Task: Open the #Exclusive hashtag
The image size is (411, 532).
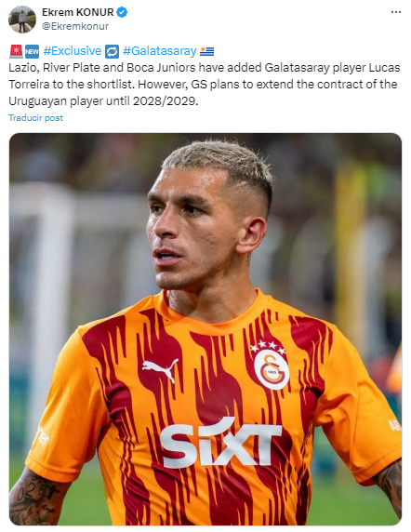Action: (x=73, y=51)
